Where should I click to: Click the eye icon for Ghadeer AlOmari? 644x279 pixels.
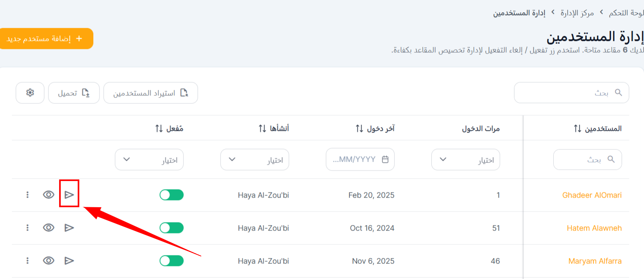coord(49,195)
